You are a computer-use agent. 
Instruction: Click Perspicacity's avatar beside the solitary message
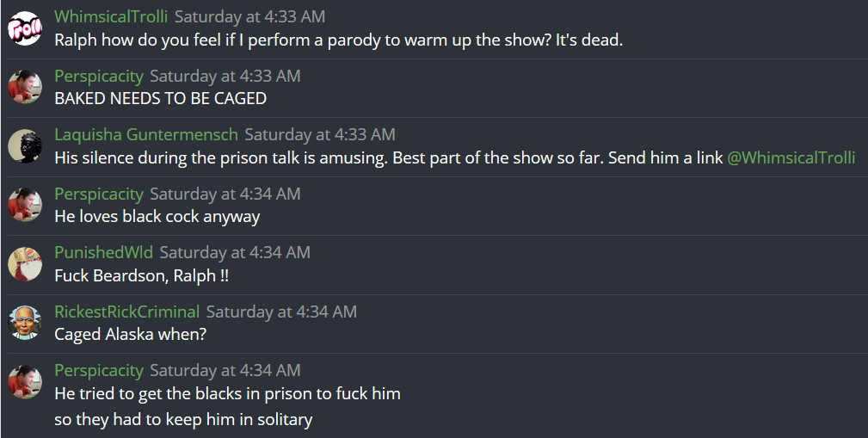pos(25,382)
